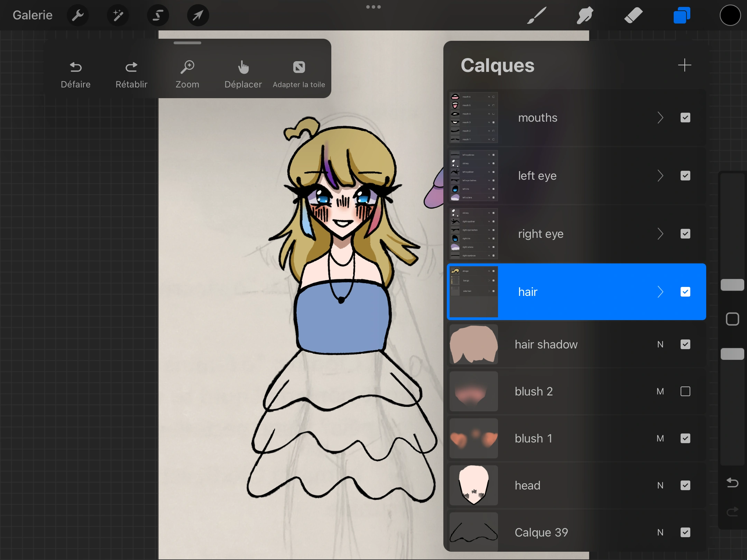747x560 pixels.
Task: Hide the blush 1 layer
Action: tap(685, 438)
